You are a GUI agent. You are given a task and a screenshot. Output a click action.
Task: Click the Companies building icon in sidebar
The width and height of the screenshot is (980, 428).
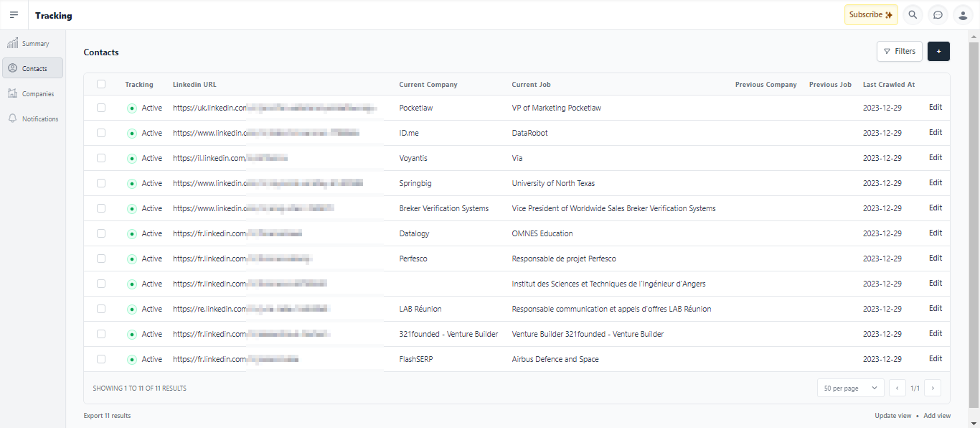coord(12,93)
